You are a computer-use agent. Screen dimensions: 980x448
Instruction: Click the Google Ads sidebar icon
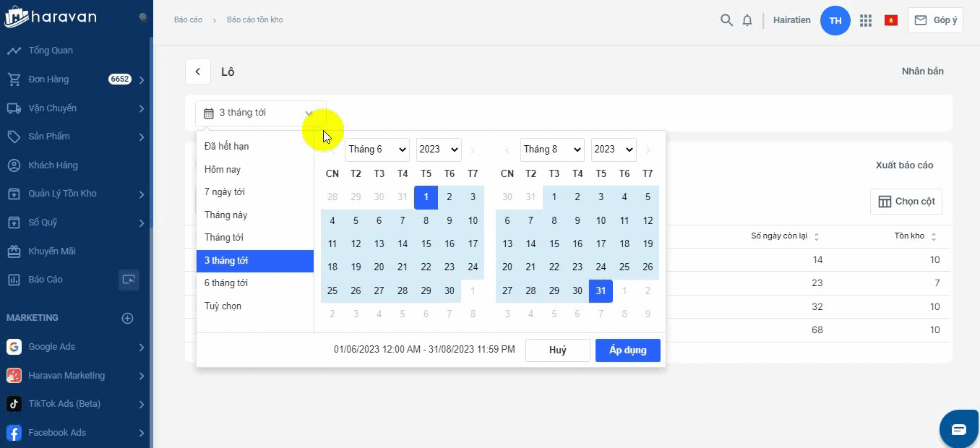coord(14,347)
